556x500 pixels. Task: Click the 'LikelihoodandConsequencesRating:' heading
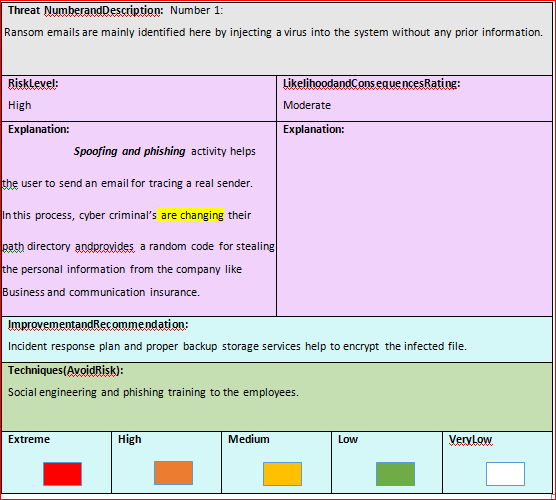371,84
